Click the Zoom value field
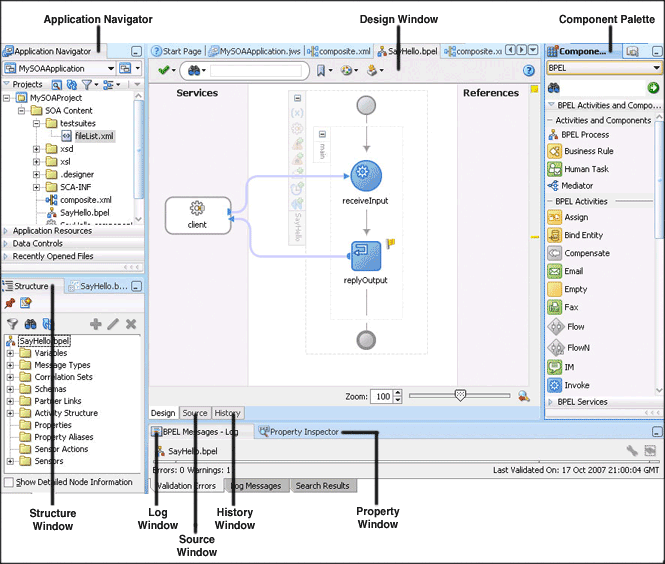 click(x=383, y=396)
